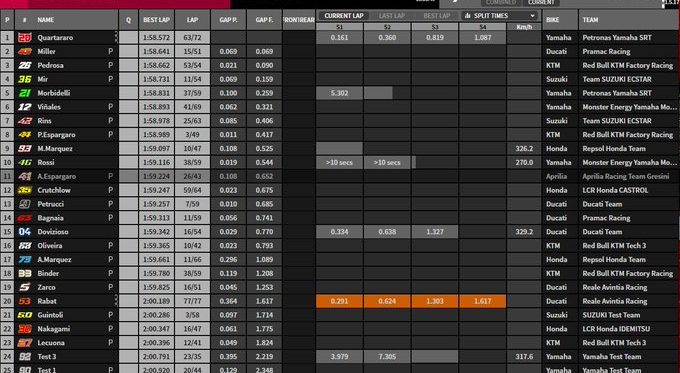
Task: Click Pedrosa's number 26 badge
Action: click(x=25, y=65)
